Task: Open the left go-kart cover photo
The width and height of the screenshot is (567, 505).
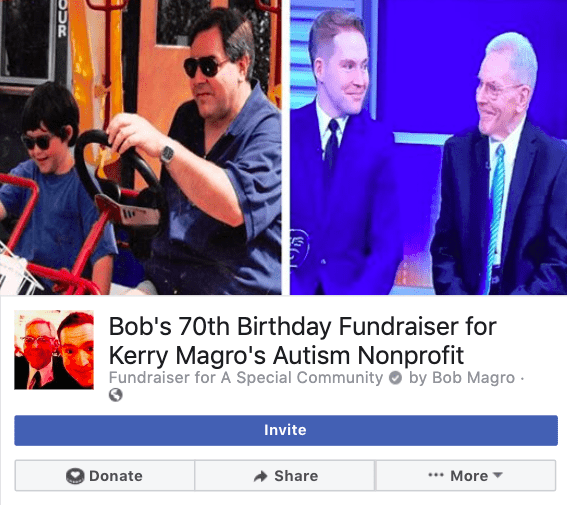Action: (x=141, y=147)
